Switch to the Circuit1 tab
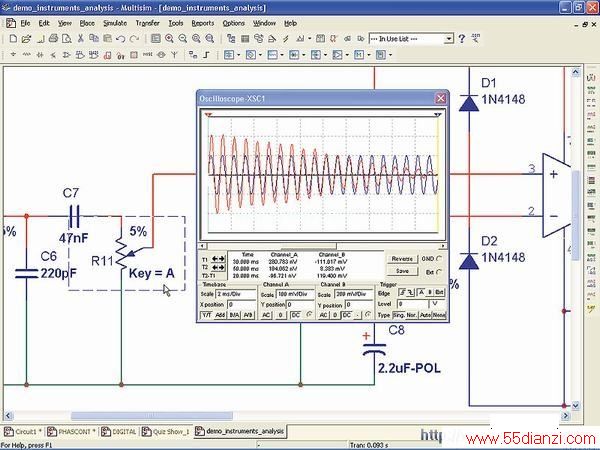600x450 pixels. (x=23, y=432)
